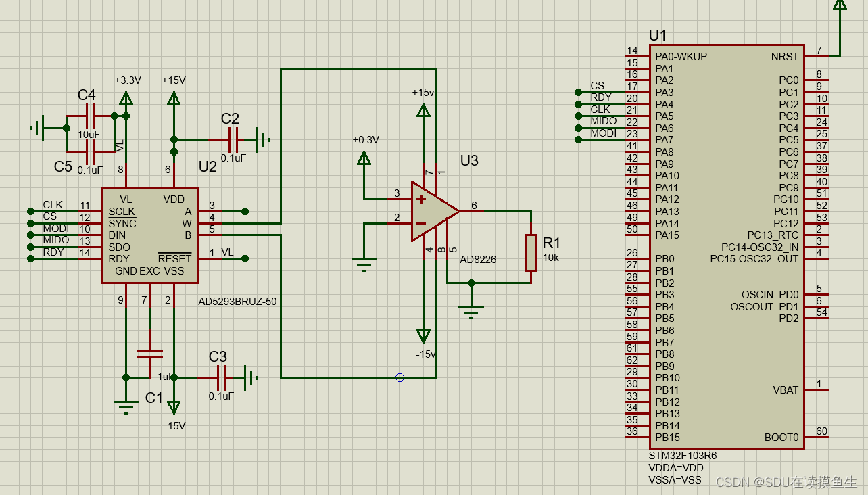This screenshot has height=495, width=868.
Task: Click the R1 resistor symbol
Action: (531, 252)
